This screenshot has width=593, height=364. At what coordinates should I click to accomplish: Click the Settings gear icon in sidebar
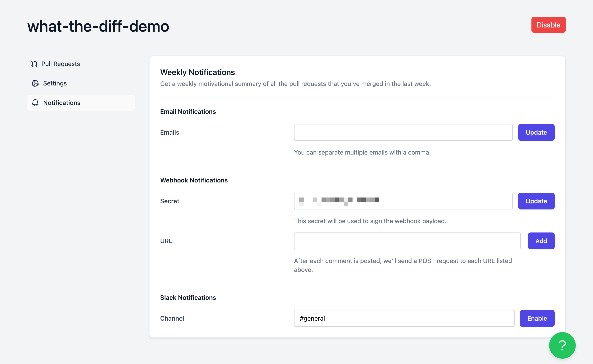pos(35,83)
